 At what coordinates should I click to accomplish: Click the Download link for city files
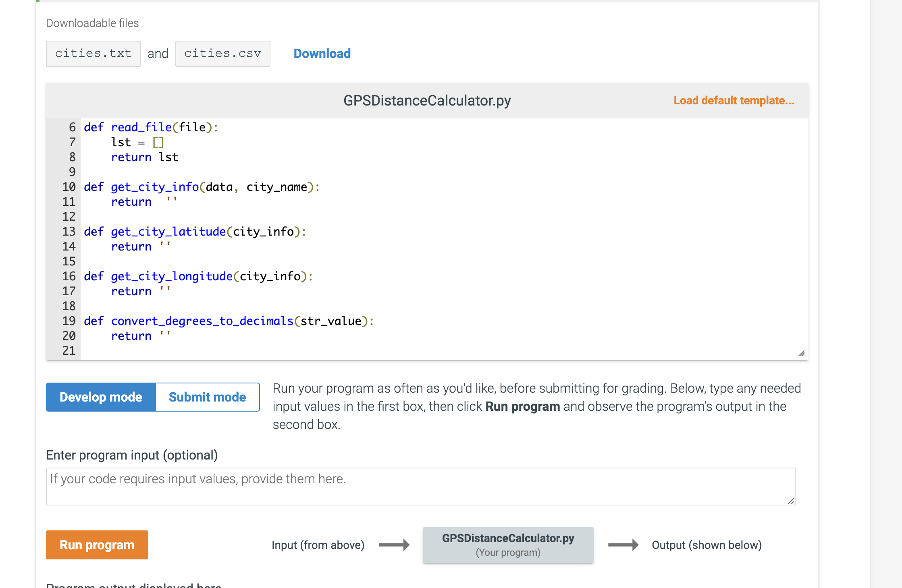[x=322, y=54]
